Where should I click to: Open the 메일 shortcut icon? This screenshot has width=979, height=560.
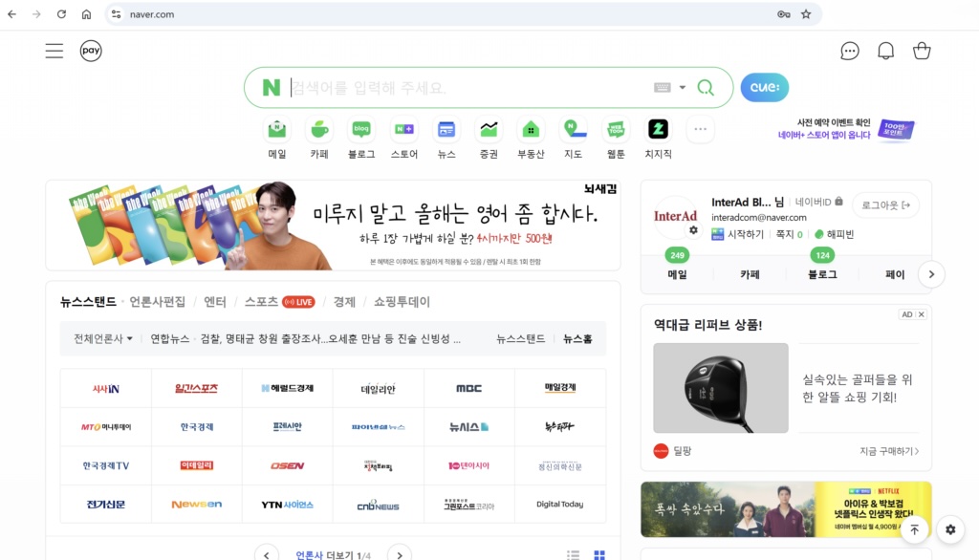[277, 130]
